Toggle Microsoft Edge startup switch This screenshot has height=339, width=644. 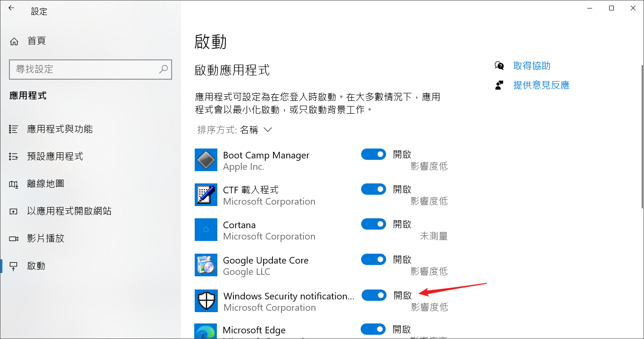[373, 329]
